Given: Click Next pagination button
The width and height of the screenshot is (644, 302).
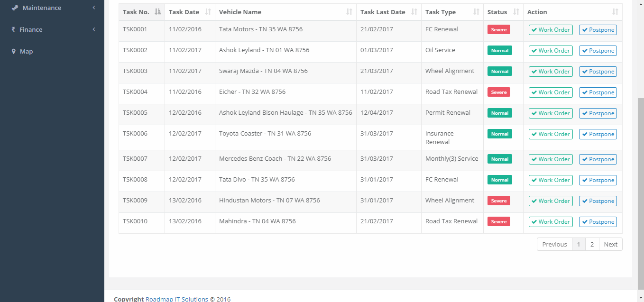Looking at the screenshot, I should tap(610, 244).
